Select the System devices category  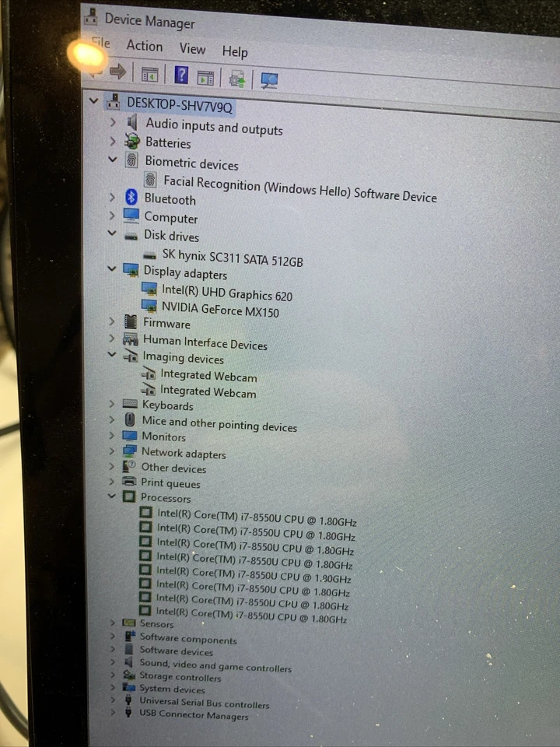coord(172,689)
